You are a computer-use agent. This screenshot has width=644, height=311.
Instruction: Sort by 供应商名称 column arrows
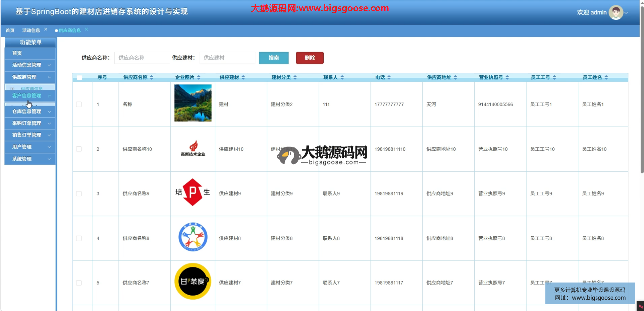(152, 77)
